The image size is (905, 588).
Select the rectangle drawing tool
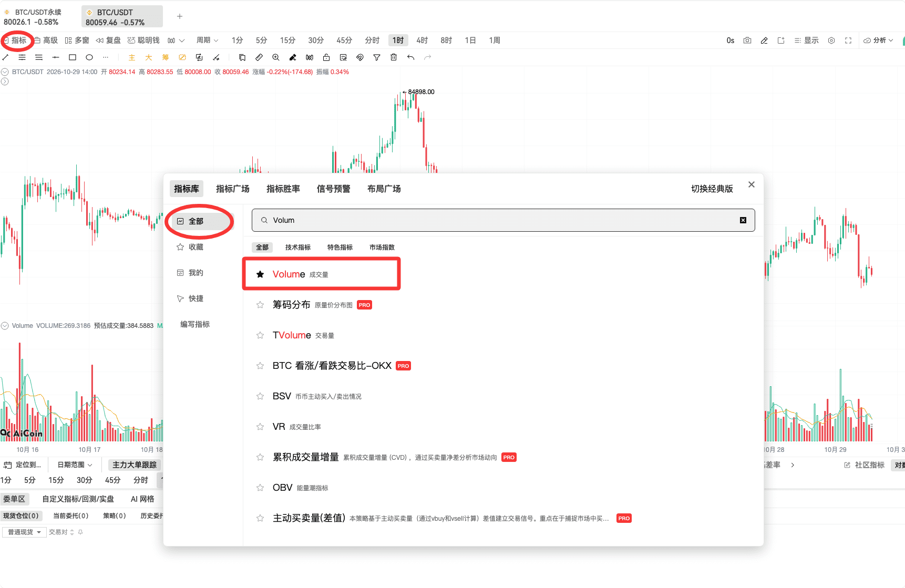(x=73, y=57)
